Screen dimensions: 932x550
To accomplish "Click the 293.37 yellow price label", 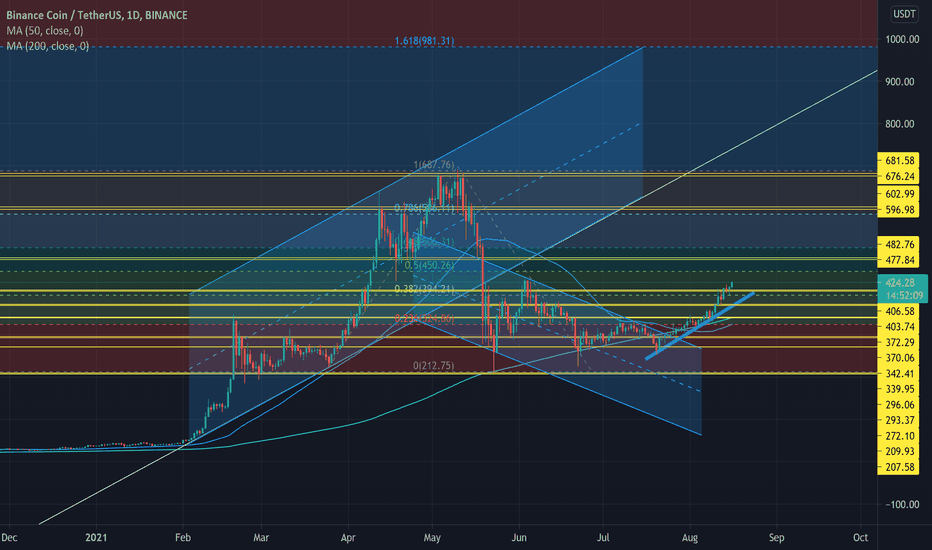I will coord(899,420).
